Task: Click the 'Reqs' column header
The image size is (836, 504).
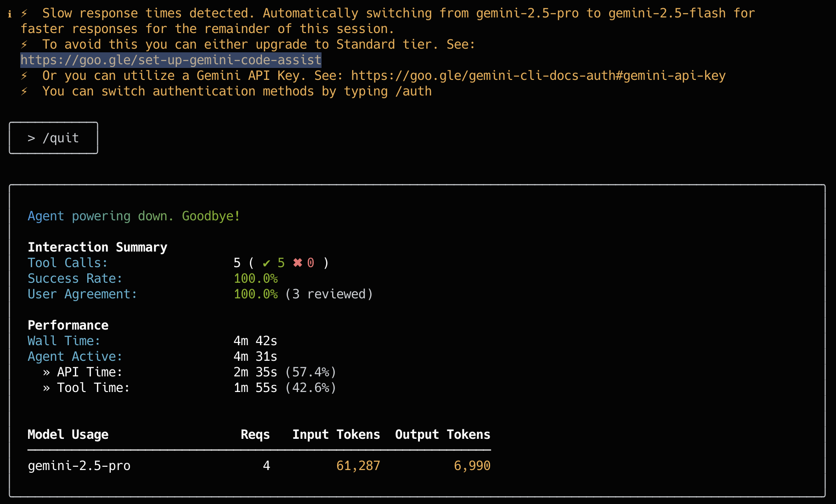Action: 255,435
